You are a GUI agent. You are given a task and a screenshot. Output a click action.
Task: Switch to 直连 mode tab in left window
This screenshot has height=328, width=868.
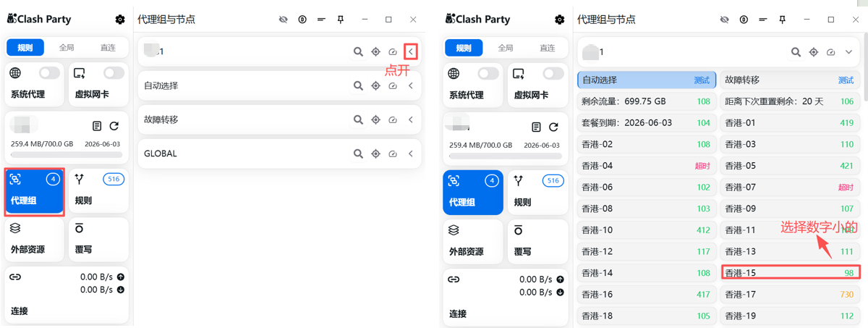click(x=108, y=48)
